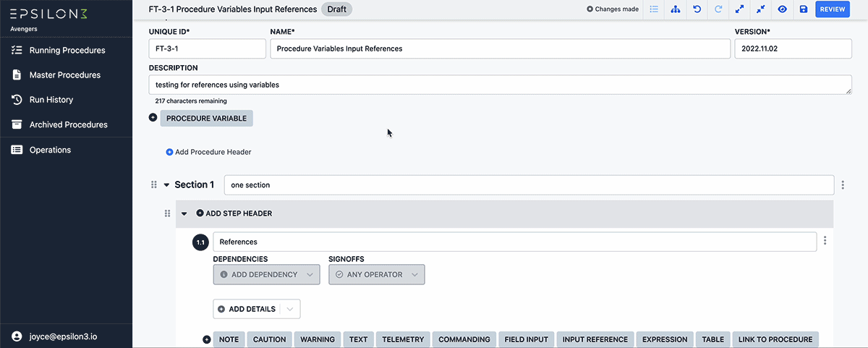Click the Avengers workspace name
This screenshot has height=348, width=868.
click(24, 30)
